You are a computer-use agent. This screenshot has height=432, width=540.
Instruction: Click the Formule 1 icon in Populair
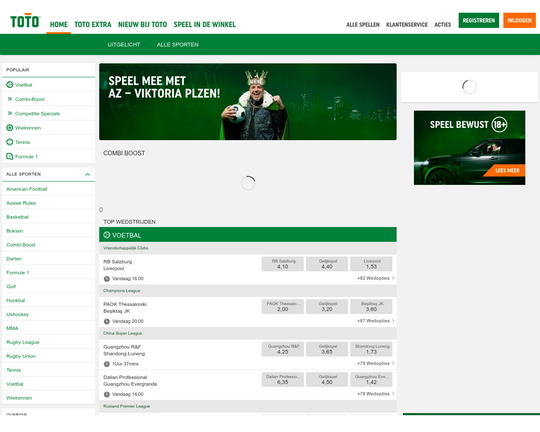10,156
